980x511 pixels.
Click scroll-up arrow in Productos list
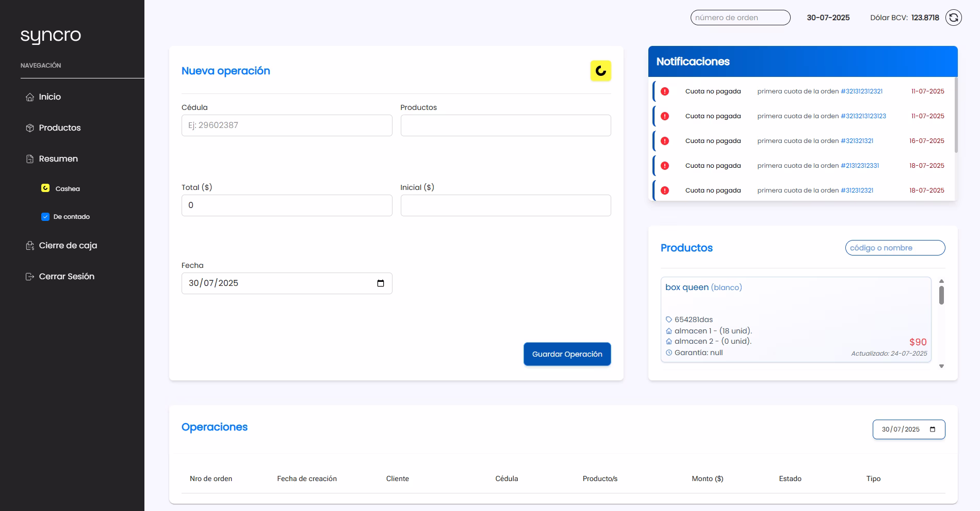941,281
